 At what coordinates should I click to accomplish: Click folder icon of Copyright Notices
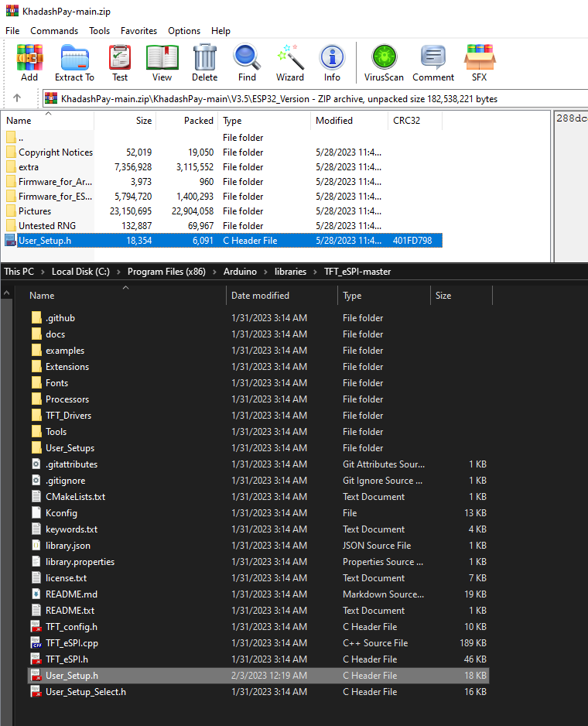(x=11, y=152)
